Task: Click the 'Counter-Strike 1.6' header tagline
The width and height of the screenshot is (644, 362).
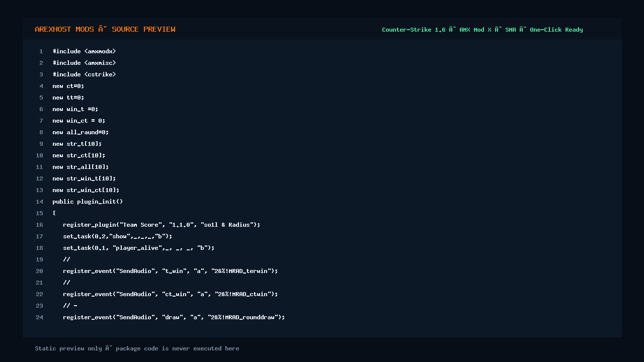Action: pyautogui.click(x=482, y=30)
